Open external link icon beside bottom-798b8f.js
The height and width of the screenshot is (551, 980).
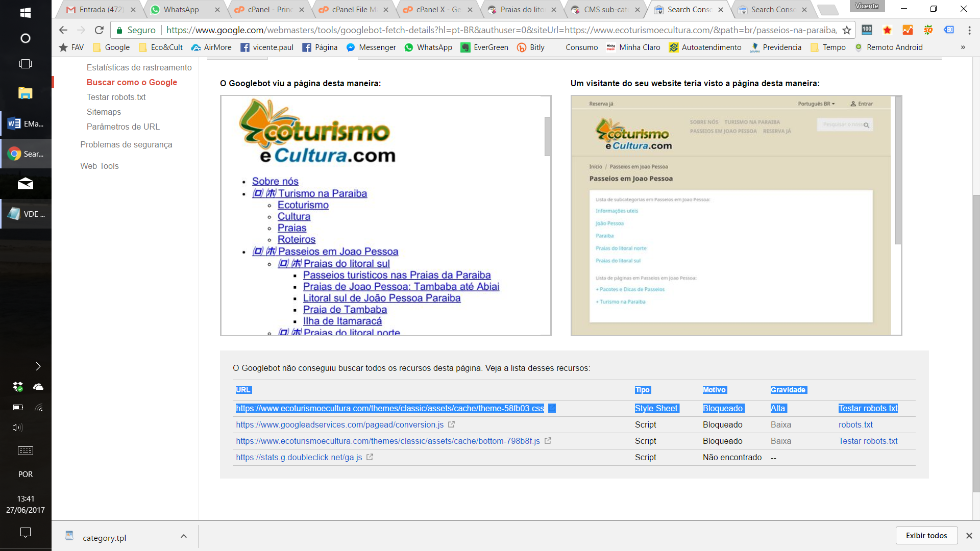pyautogui.click(x=548, y=441)
